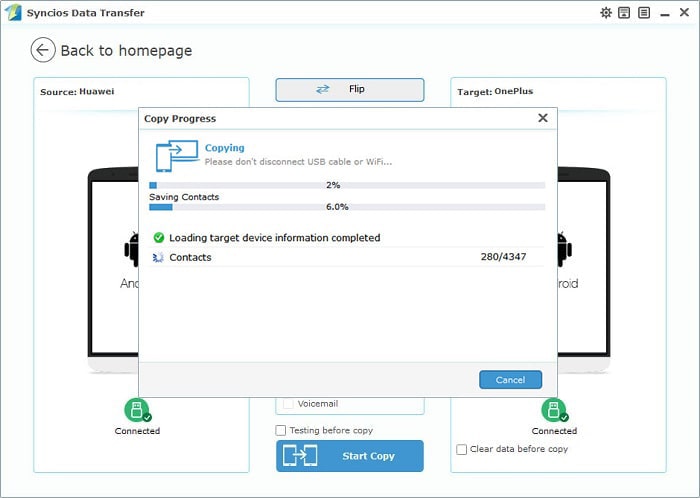Viewport: 700px width, 498px height.
Task: Click the Contacts loading spinner icon
Action: coord(158,257)
